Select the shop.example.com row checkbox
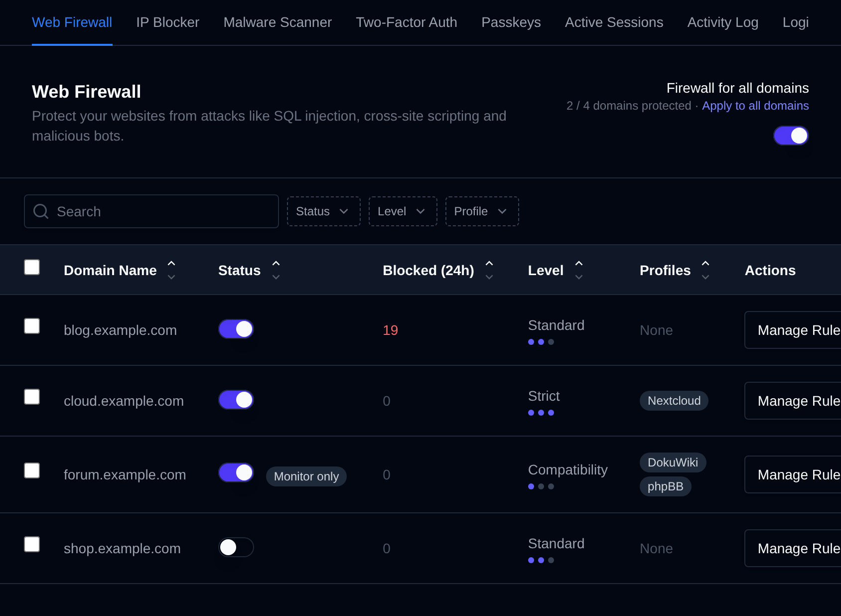 pyautogui.click(x=32, y=544)
